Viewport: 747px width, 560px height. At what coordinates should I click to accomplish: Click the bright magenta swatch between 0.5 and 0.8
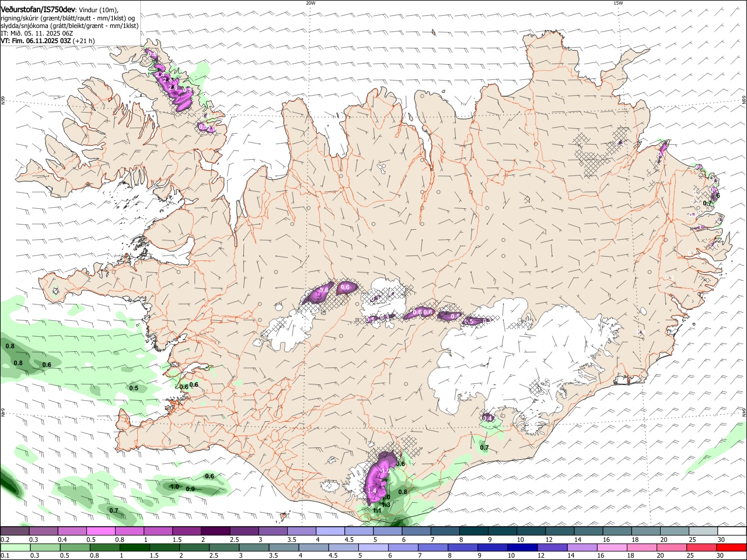click(x=100, y=531)
